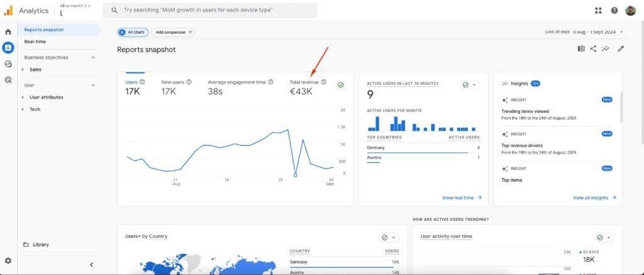Image resolution: width=644 pixels, height=275 pixels.
Task: Open the Home icon in left rail
Action: [8, 31]
